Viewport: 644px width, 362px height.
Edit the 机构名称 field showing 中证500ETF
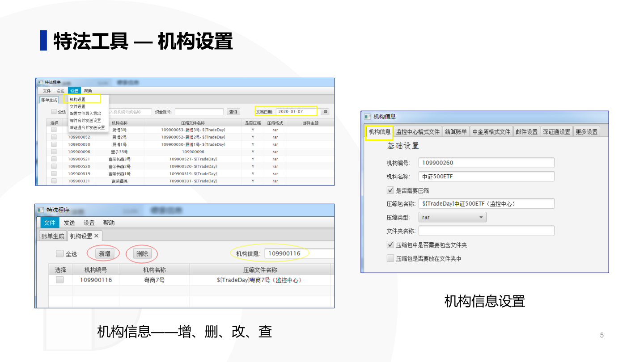coord(487,177)
